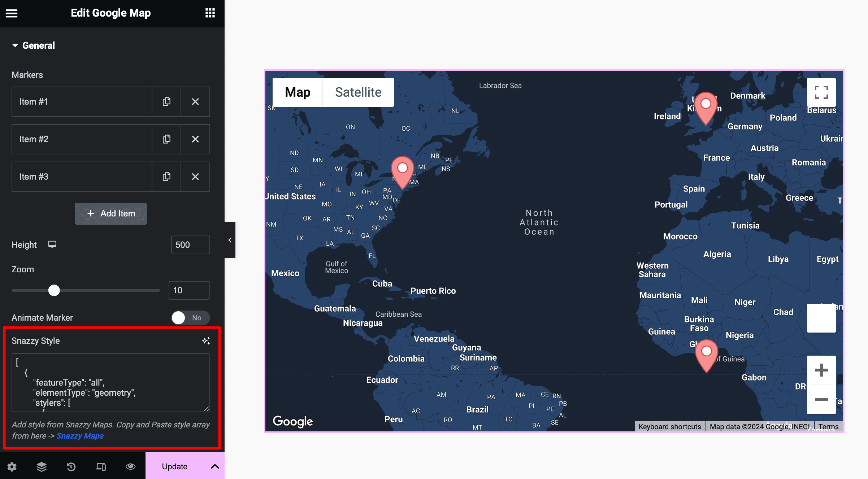The height and width of the screenshot is (479, 868).
Task: Remove marker Item #1
Action: [195, 102]
